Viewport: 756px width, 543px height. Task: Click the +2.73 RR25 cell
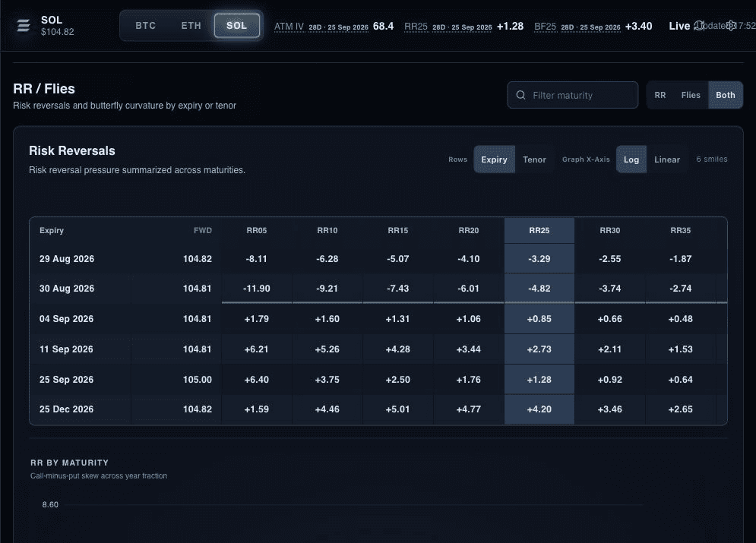coord(539,349)
